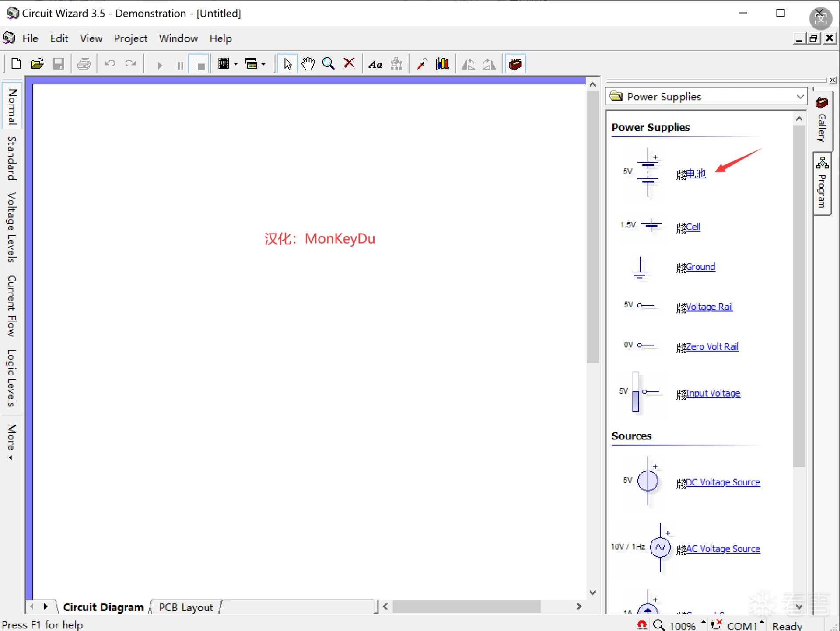Click the gallery panel vertical scrollbar
The height and width of the screenshot is (631, 840).
[x=799, y=297]
